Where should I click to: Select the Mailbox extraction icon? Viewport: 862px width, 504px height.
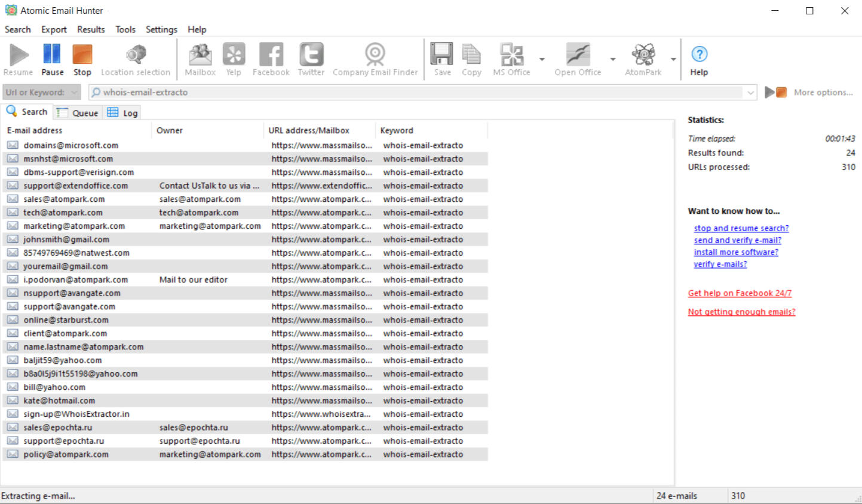tap(200, 58)
